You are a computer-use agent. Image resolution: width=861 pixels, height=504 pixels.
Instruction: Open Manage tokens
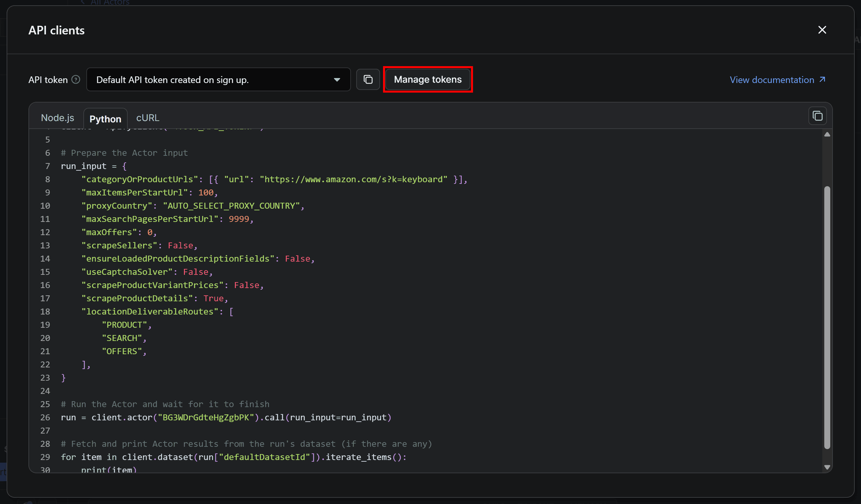click(x=427, y=79)
